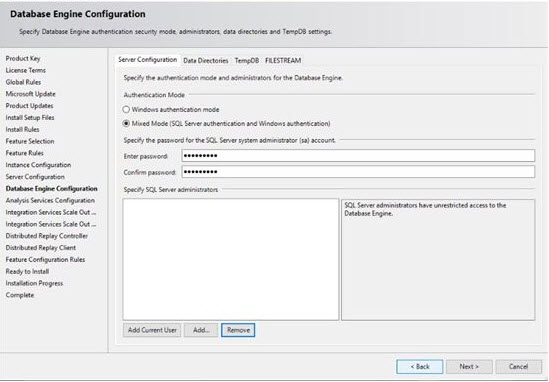Open the Data Directories tab
This screenshot has height=382, width=549.
[206, 61]
